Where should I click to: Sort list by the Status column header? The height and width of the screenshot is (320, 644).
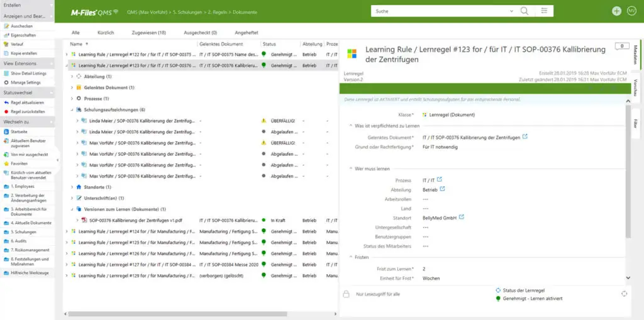point(269,44)
